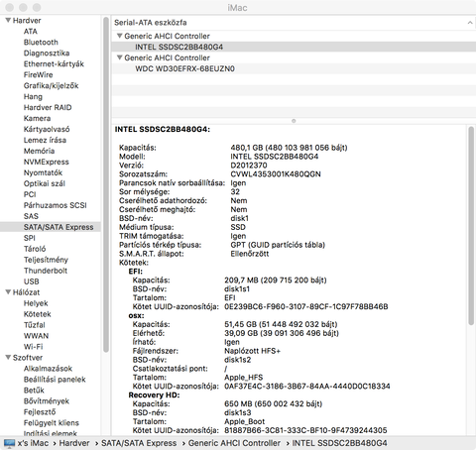
Task: Select Fejlesztő in sidebar
Action: pos(40,412)
